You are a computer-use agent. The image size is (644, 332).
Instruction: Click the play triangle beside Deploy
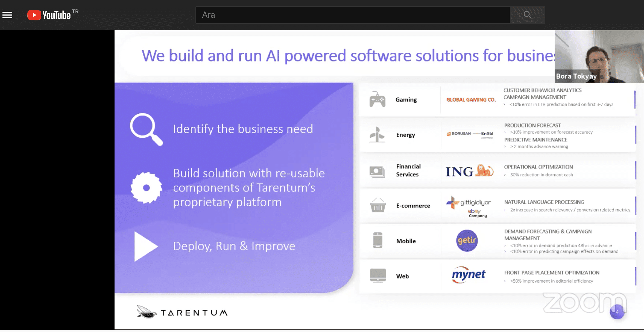pos(146,246)
